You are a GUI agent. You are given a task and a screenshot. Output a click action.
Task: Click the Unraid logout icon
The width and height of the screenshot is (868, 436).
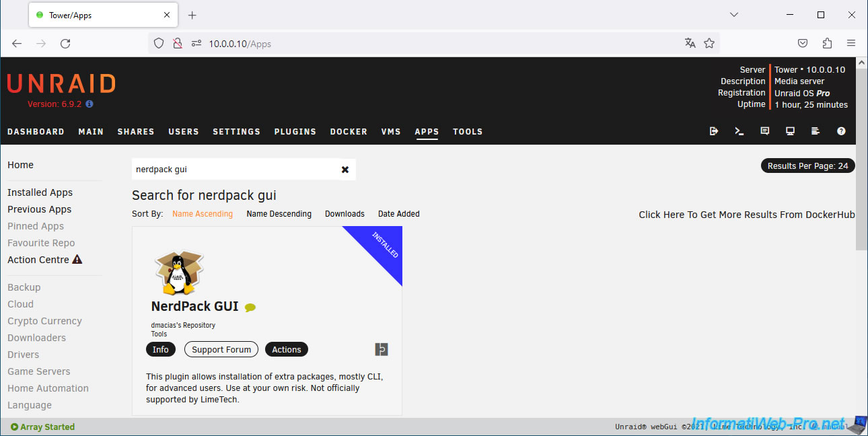[x=714, y=131]
